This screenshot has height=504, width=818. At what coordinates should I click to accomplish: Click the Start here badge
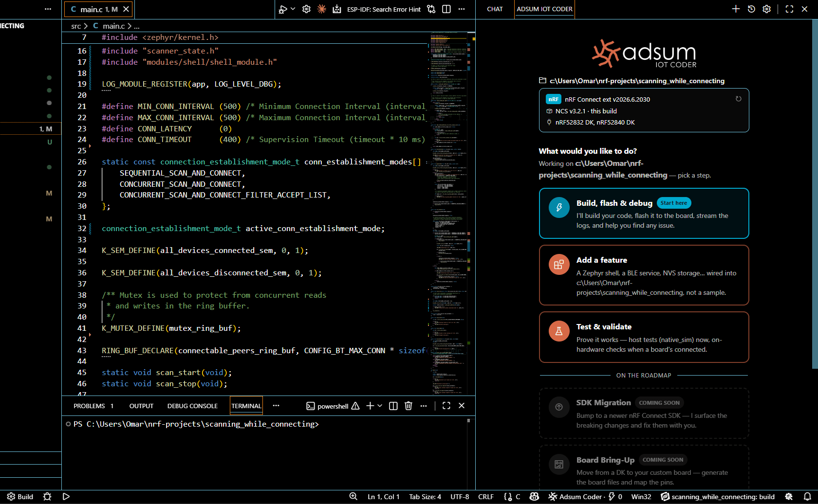point(674,203)
